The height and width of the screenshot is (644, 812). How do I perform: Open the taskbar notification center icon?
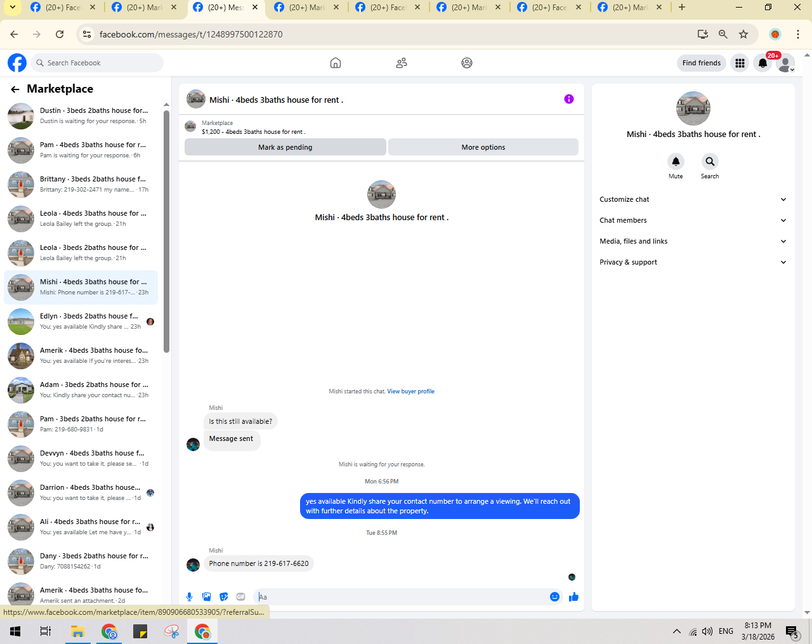click(x=792, y=631)
